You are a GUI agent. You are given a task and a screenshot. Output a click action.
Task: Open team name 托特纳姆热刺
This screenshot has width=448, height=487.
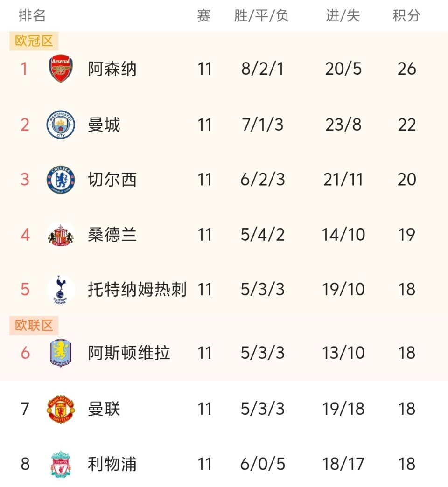point(137,290)
